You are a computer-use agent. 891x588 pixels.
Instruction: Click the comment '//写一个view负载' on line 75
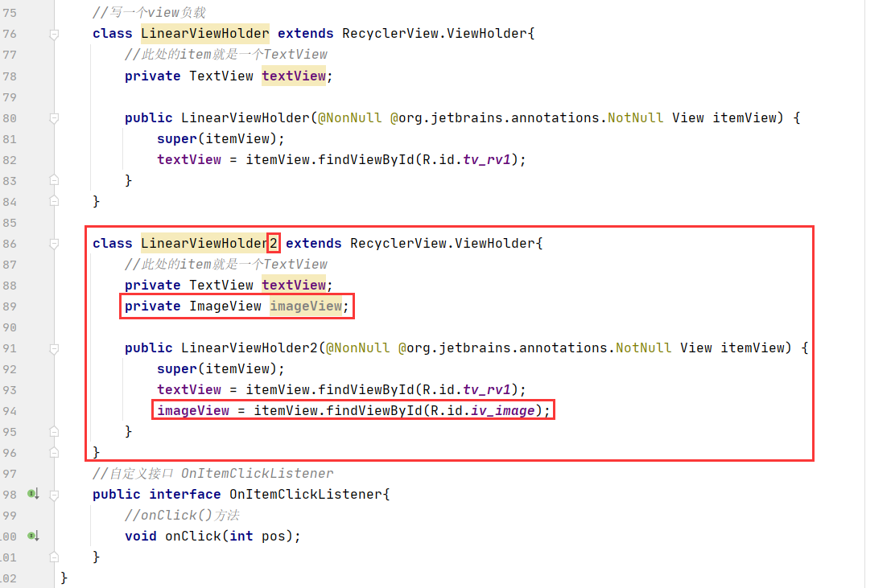149,13
